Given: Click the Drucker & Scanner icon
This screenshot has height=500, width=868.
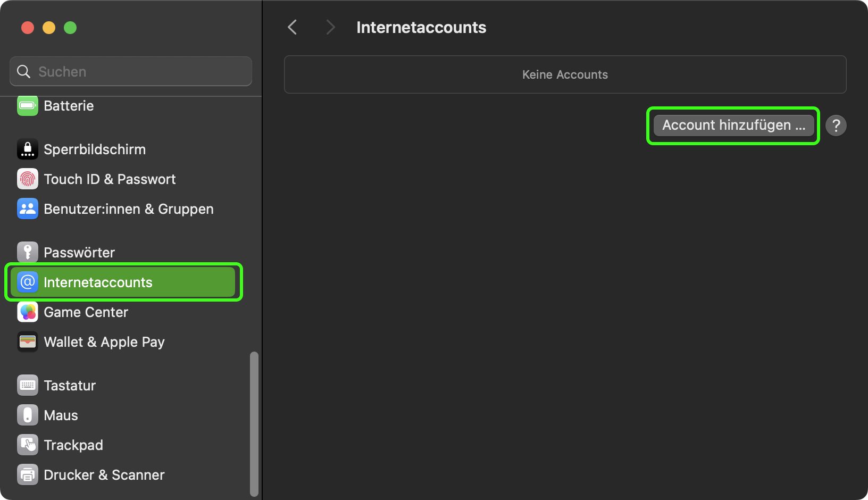Looking at the screenshot, I should coord(28,475).
